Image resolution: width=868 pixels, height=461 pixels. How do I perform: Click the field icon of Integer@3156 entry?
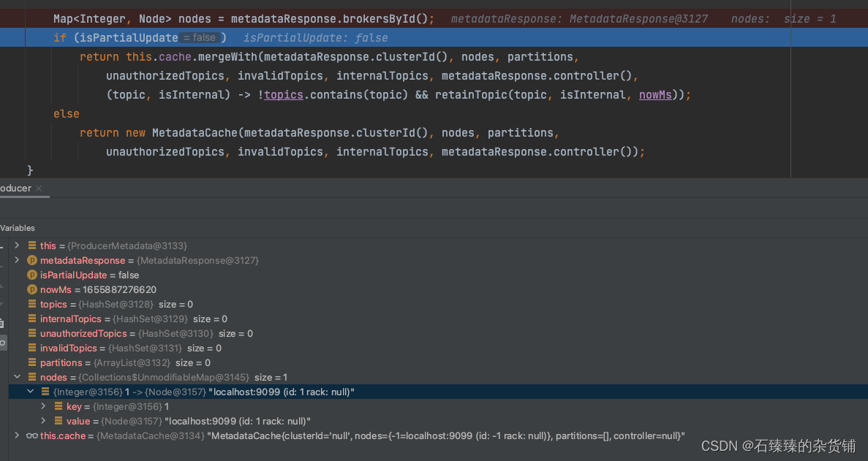tap(45, 392)
